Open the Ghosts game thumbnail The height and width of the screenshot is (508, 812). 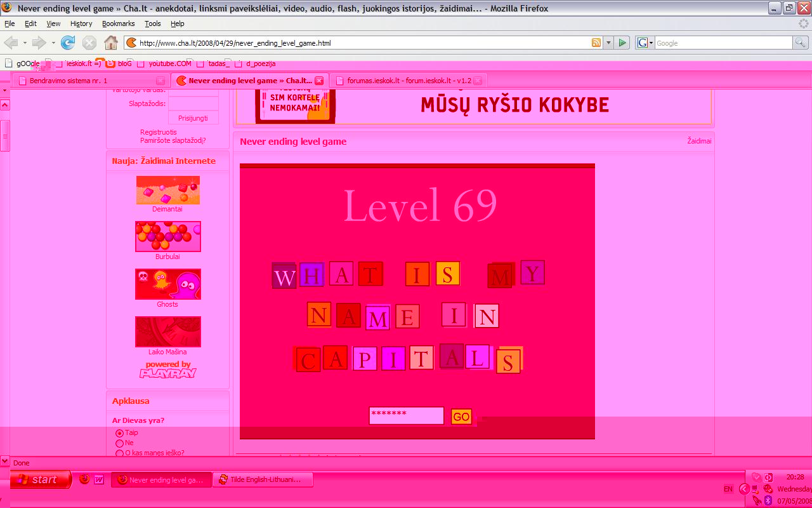point(168,284)
